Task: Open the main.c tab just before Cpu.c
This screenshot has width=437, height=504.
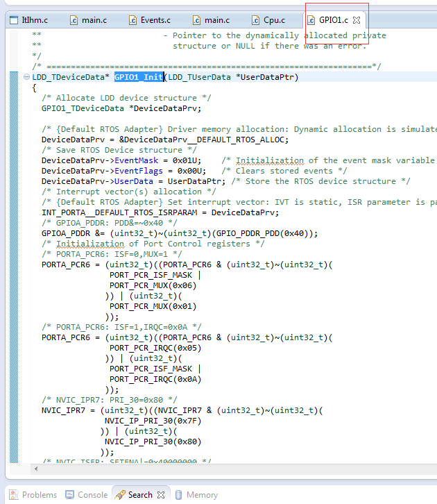Action: coord(212,20)
